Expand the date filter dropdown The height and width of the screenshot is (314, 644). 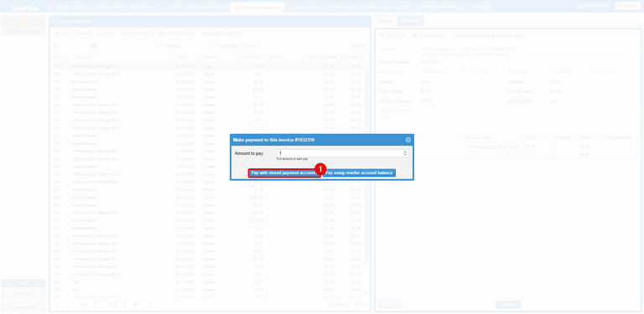point(158,46)
